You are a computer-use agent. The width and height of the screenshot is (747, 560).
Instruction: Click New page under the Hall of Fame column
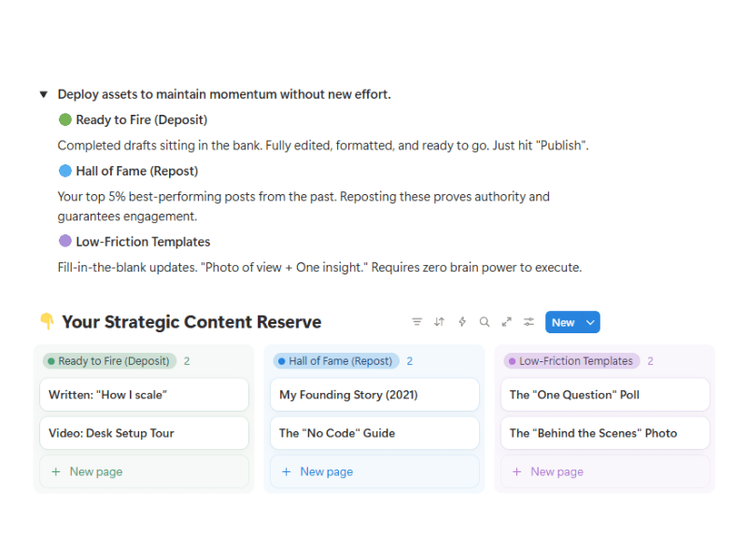click(x=324, y=472)
